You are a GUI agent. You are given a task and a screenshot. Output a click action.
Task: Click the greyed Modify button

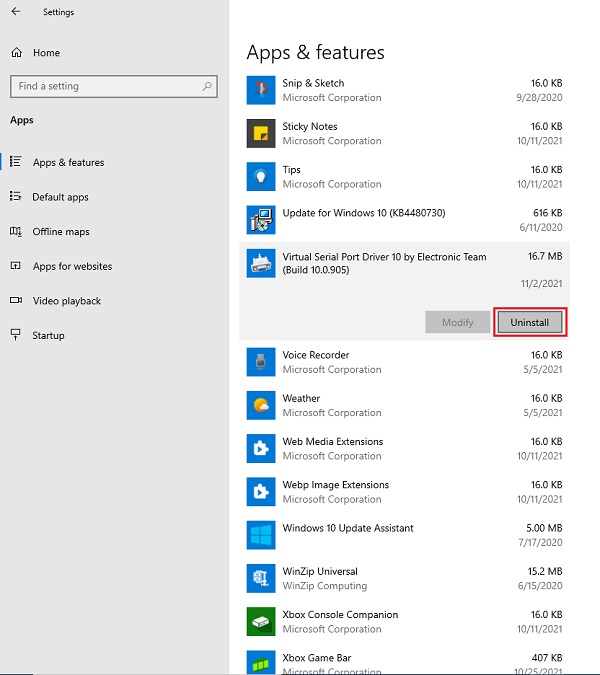tap(458, 322)
